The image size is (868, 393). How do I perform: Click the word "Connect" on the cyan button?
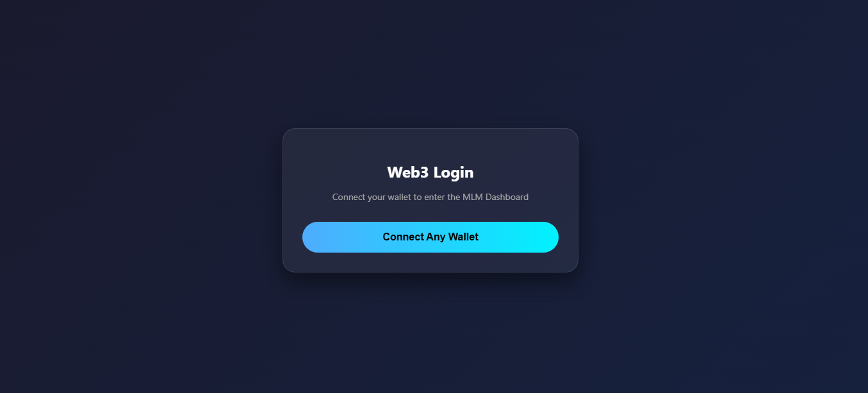point(403,237)
